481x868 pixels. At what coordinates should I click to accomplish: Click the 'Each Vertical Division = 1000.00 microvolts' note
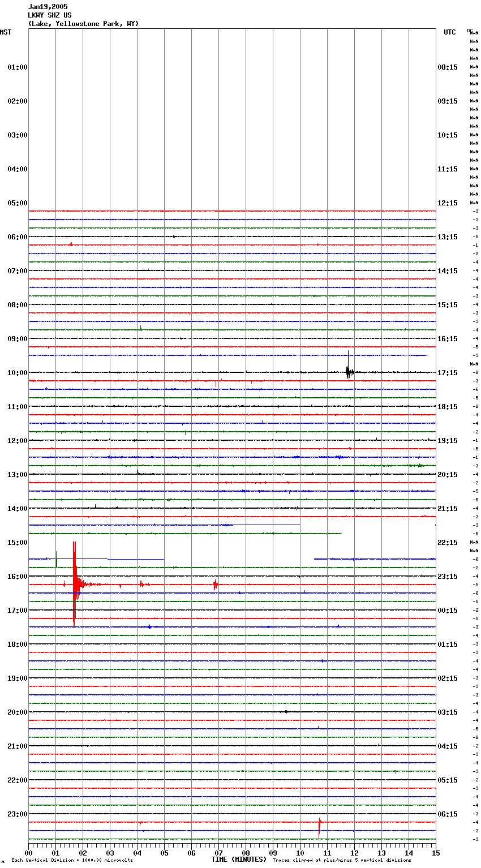[72, 861]
